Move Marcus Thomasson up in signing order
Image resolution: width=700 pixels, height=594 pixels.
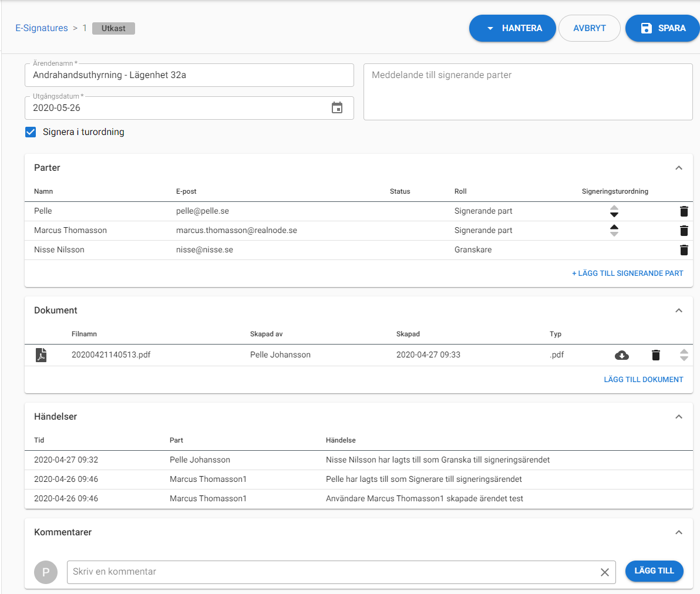(x=614, y=227)
